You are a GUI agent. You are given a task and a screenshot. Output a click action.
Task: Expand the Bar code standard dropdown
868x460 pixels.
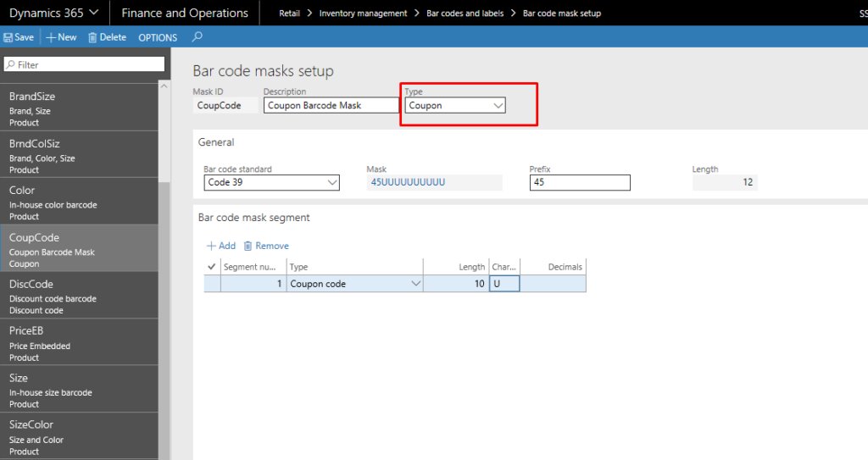(x=331, y=183)
